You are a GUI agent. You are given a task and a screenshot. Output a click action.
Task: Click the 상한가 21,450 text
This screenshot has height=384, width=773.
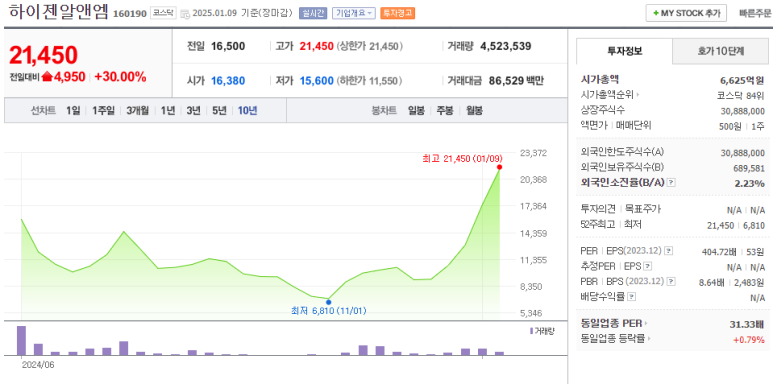click(370, 47)
